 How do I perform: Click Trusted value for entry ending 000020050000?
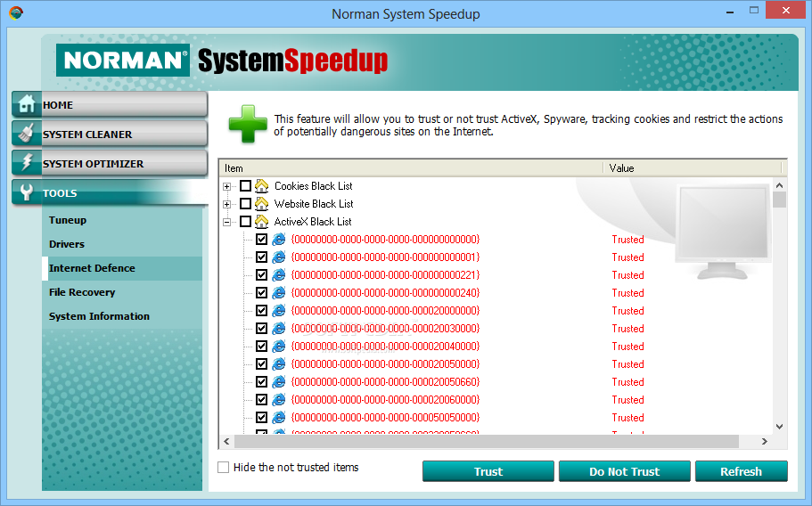point(627,363)
